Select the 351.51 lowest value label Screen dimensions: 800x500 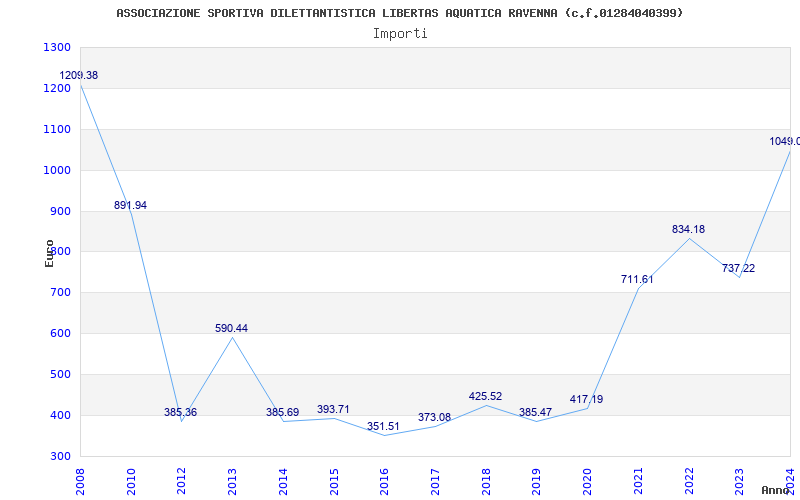coord(383,427)
